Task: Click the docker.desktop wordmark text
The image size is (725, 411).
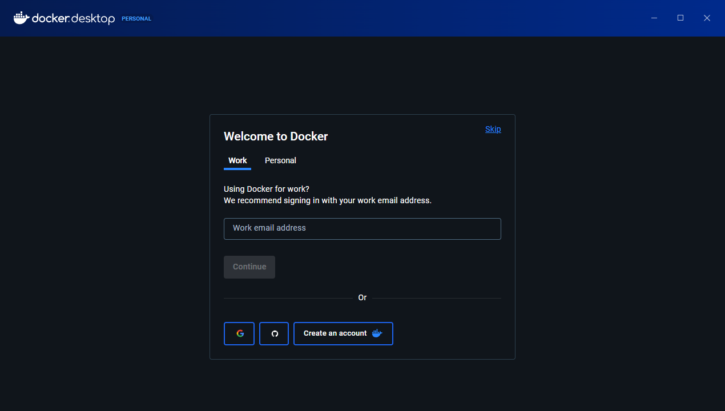Action: (x=72, y=18)
